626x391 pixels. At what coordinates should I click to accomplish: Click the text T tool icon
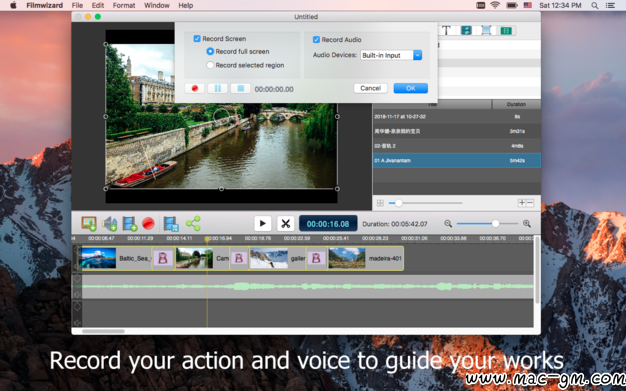[446, 30]
